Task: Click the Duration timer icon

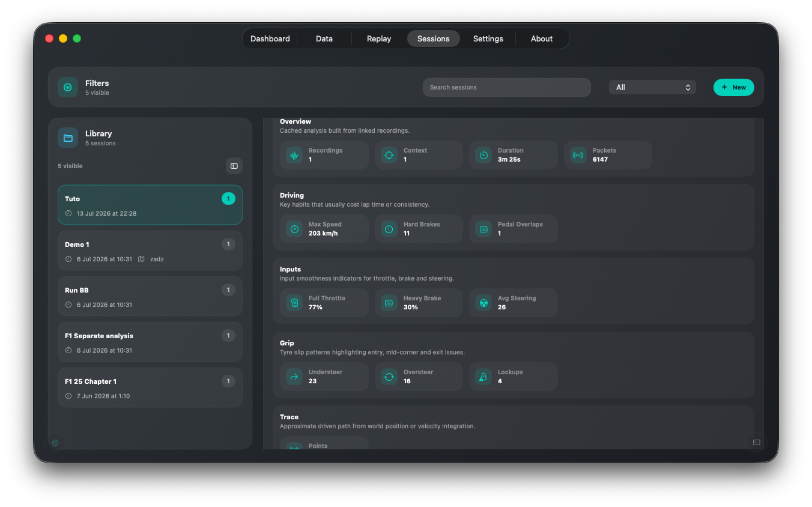Action: 483,155
